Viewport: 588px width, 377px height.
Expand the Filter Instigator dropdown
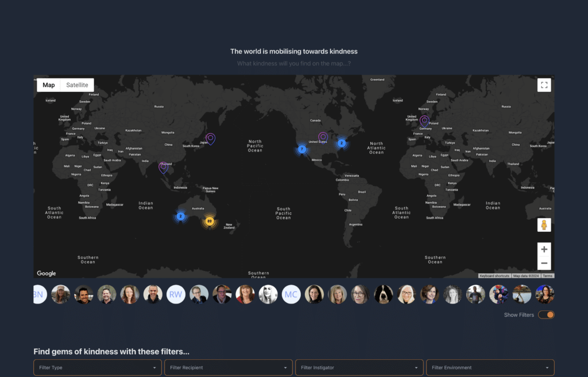pos(359,367)
